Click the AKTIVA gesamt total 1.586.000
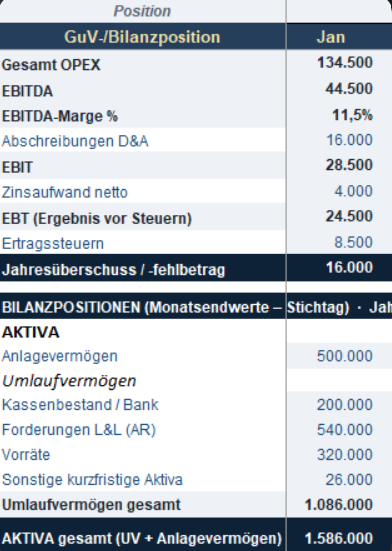 point(339,538)
